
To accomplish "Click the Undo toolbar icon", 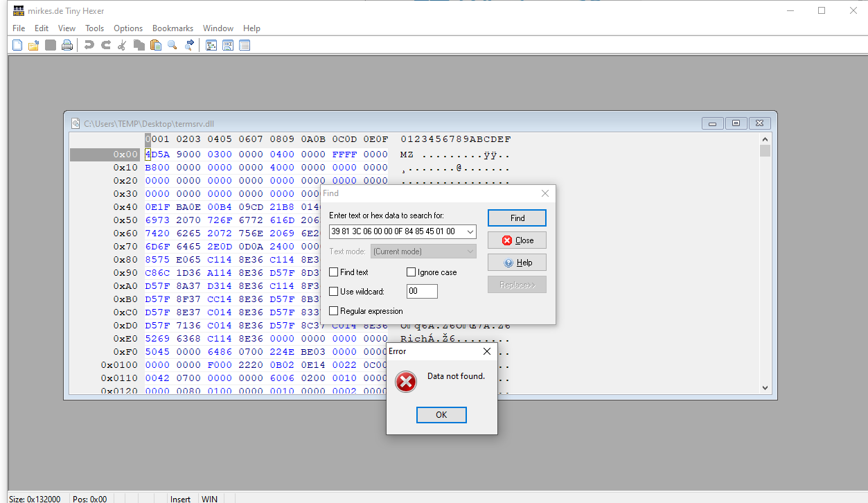I will click(x=89, y=44).
